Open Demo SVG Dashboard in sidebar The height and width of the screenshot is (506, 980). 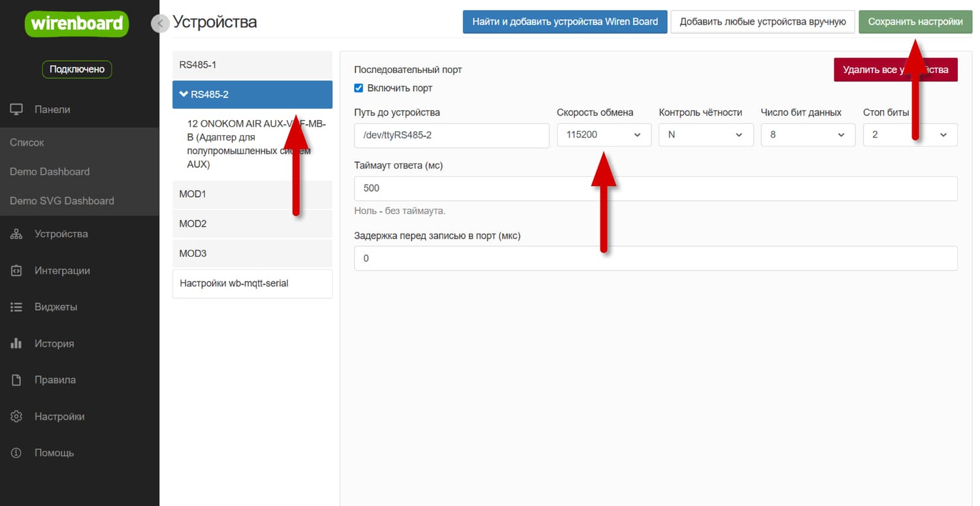62,201
